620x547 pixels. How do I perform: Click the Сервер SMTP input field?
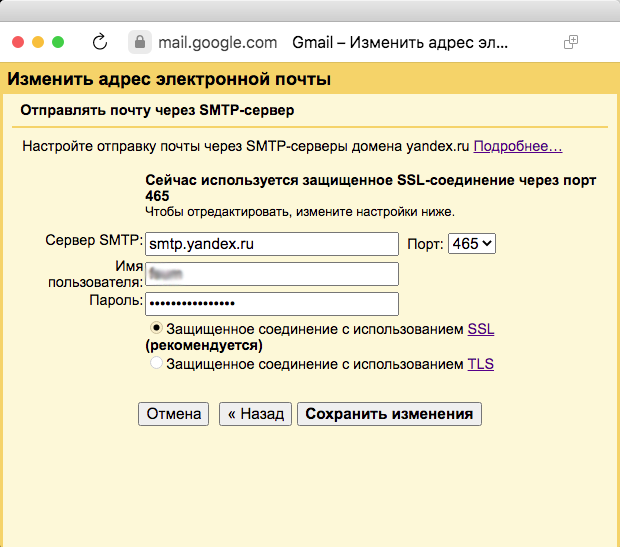(272, 244)
